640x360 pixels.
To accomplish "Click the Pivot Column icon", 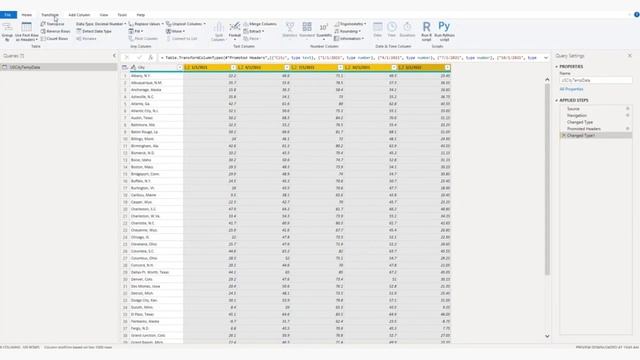I will [131, 39].
